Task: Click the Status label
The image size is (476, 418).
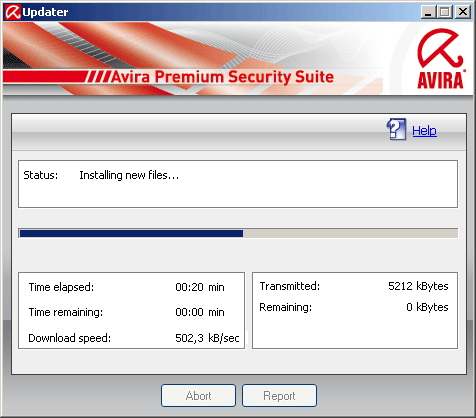Action: click(41, 175)
